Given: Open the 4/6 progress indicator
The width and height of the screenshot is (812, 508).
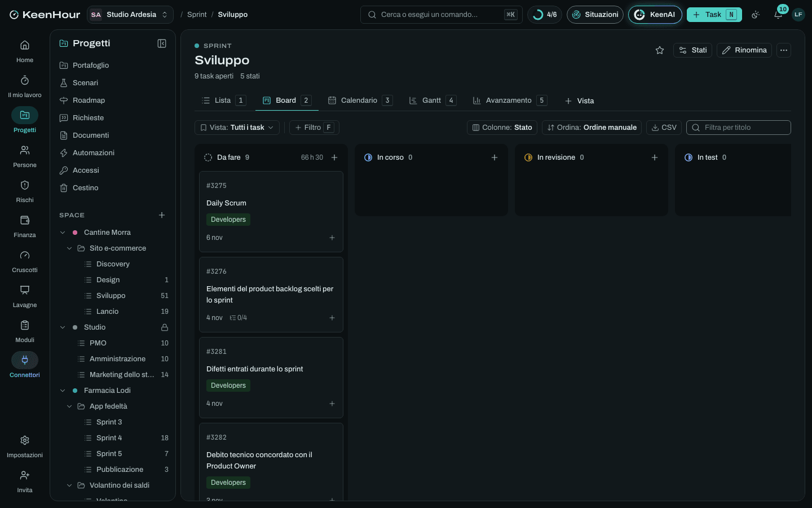Looking at the screenshot, I should click(x=545, y=15).
